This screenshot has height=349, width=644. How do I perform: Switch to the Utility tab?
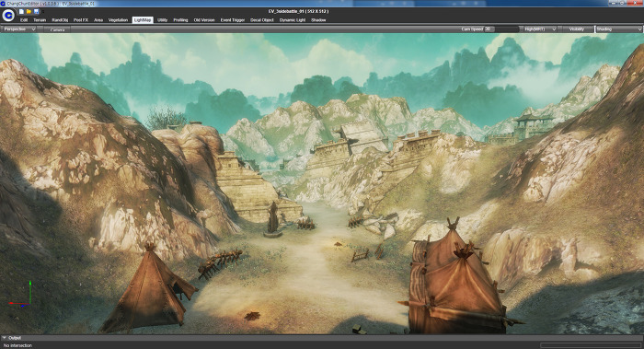coord(162,19)
